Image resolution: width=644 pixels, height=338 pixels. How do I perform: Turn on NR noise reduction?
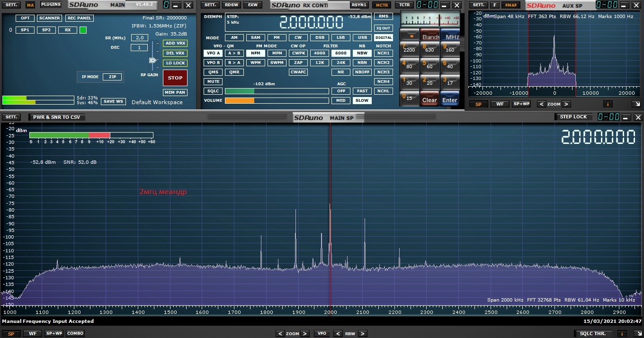[x=341, y=72]
